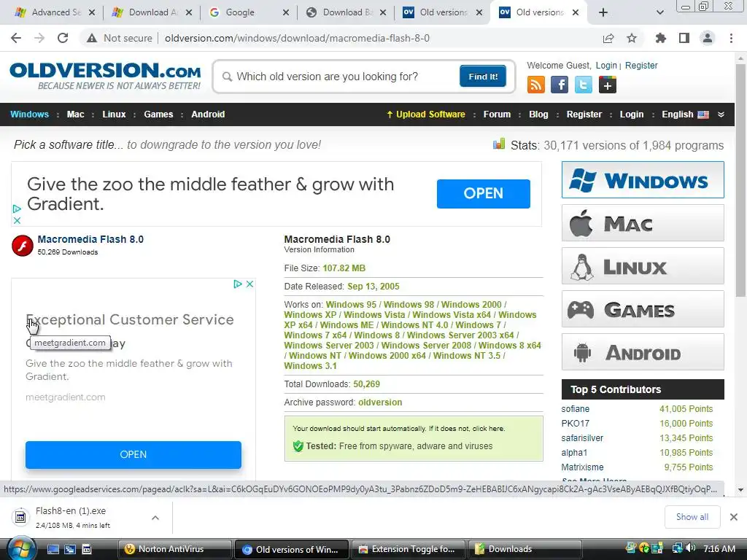Image resolution: width=747 pixels, height=560 pixels.
Task: Switch to the Google tab
Action: [x=248, y=12]
